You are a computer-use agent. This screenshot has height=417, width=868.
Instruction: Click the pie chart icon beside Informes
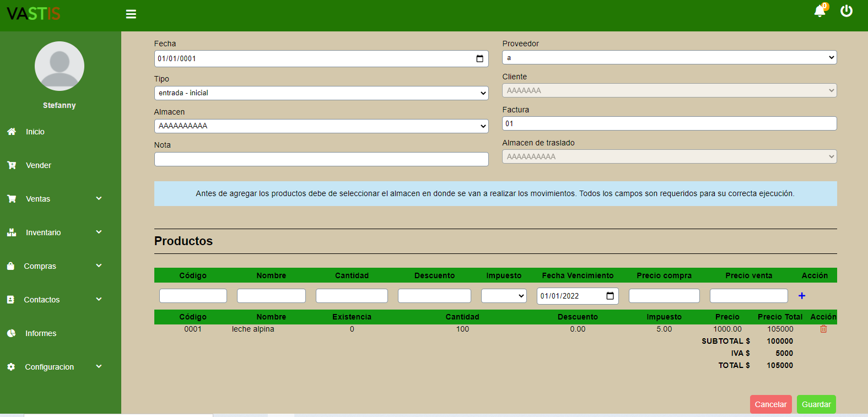point(11,333)
